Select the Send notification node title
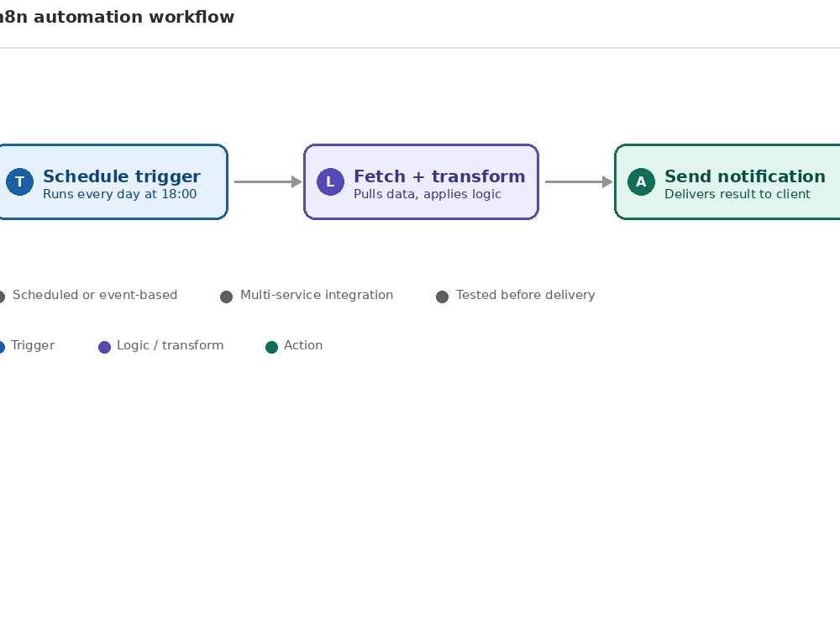The image size is (840, 630). [744, 176]
